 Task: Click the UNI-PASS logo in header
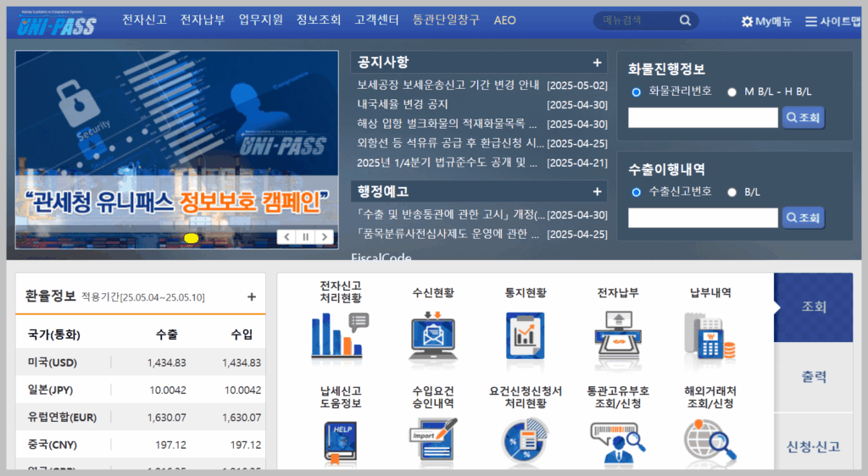[x=57, y=23]
